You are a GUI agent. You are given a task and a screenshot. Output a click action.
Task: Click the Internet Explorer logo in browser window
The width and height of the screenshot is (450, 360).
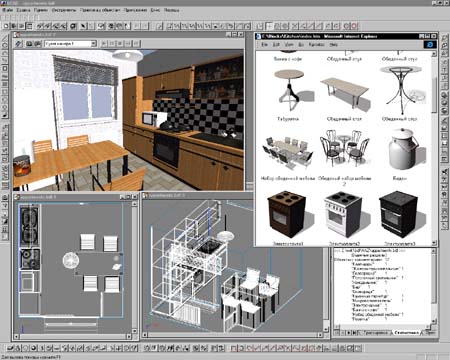(x=430, y=44)
